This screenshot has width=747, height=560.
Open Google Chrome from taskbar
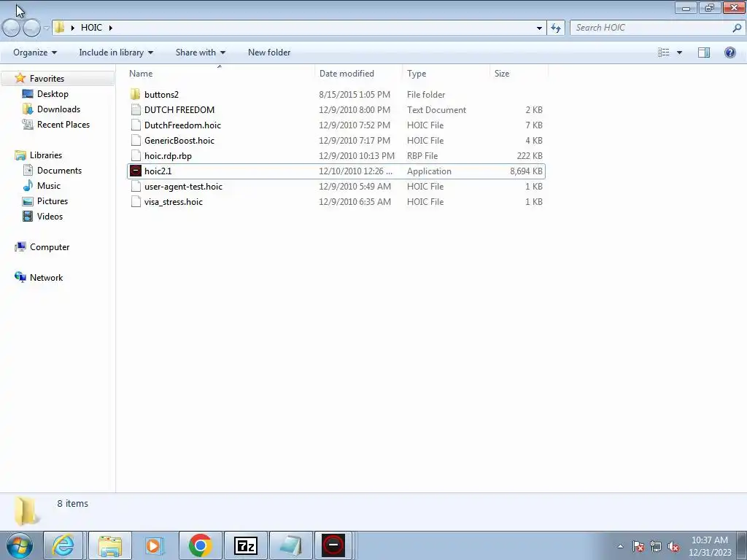[200, 545]
